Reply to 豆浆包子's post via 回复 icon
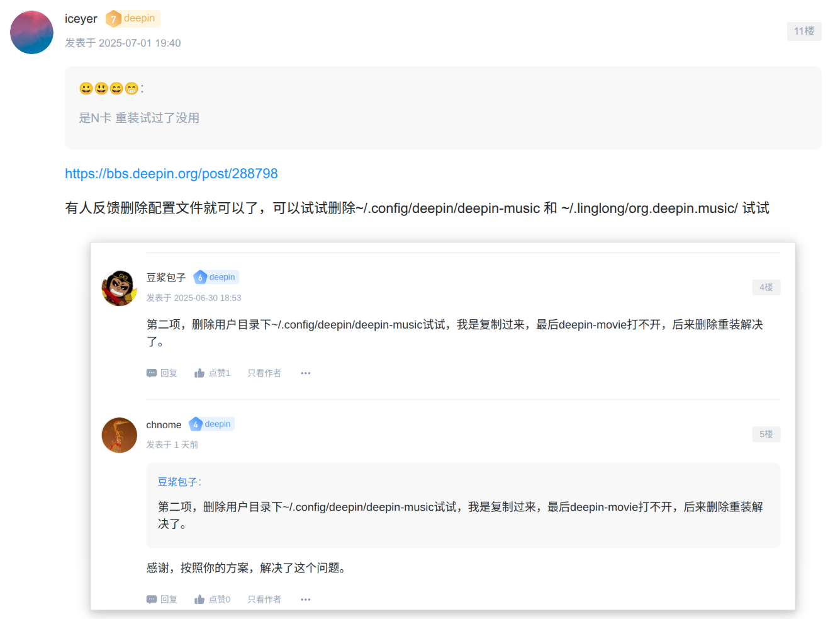Image resolution: width=840 pixels, height=619 pixels. [x=162, y=373]
